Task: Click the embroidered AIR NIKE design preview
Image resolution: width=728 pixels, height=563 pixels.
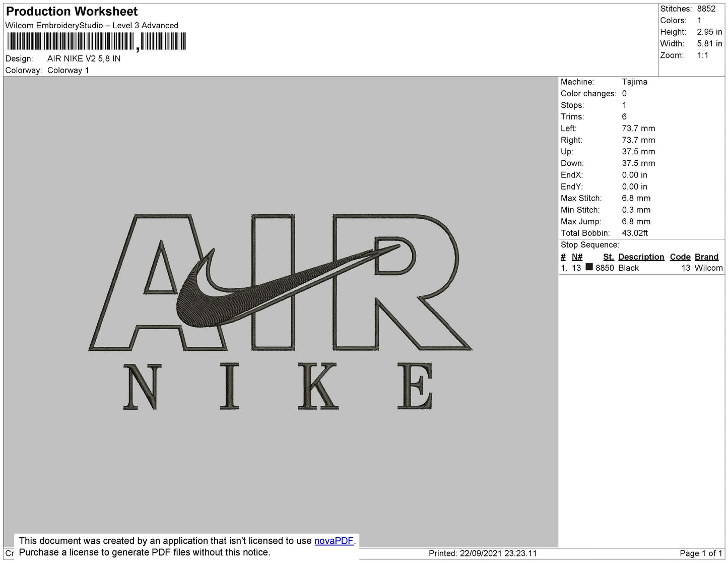Action: tap(281, 312)
